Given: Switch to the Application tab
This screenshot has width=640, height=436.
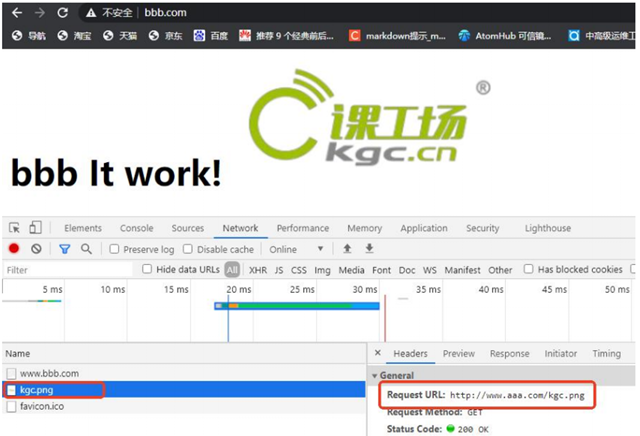Looking at the screenshot, I should 424,228.
